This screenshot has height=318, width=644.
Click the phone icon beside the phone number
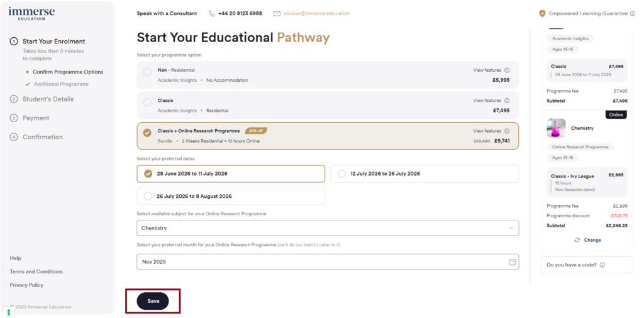click(212, 13)
